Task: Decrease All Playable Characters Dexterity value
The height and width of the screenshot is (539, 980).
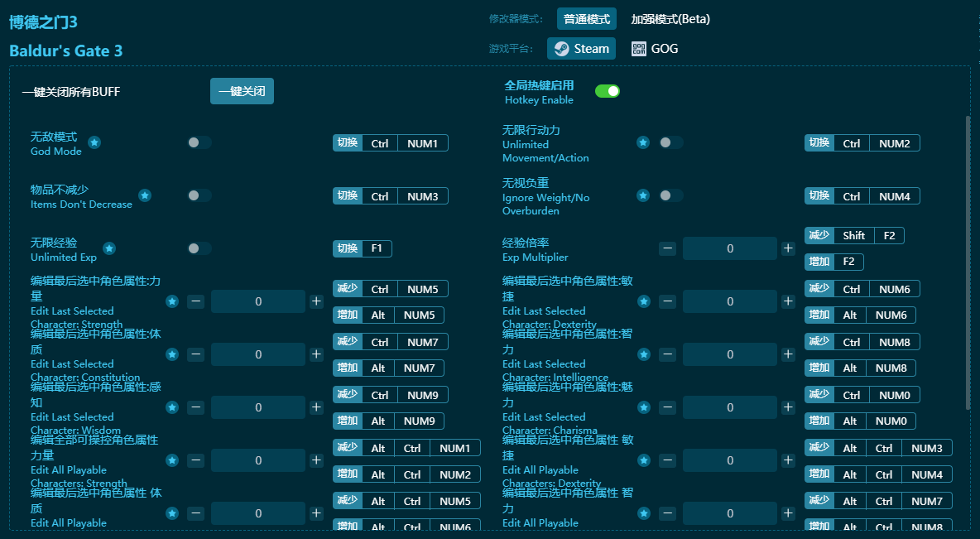Action: [x=667, y=461]
